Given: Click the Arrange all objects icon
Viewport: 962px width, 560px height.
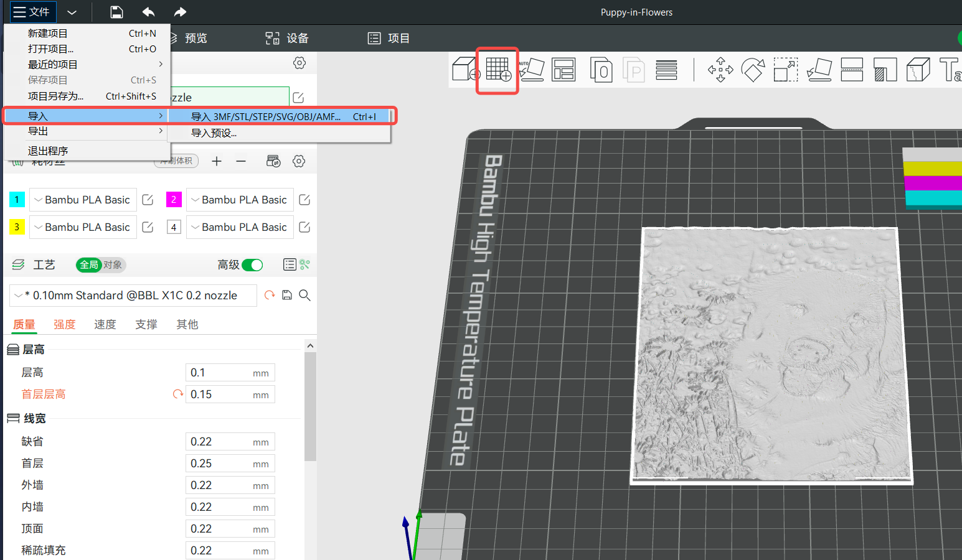Looking at the screenshot, I should click(564, 69).
